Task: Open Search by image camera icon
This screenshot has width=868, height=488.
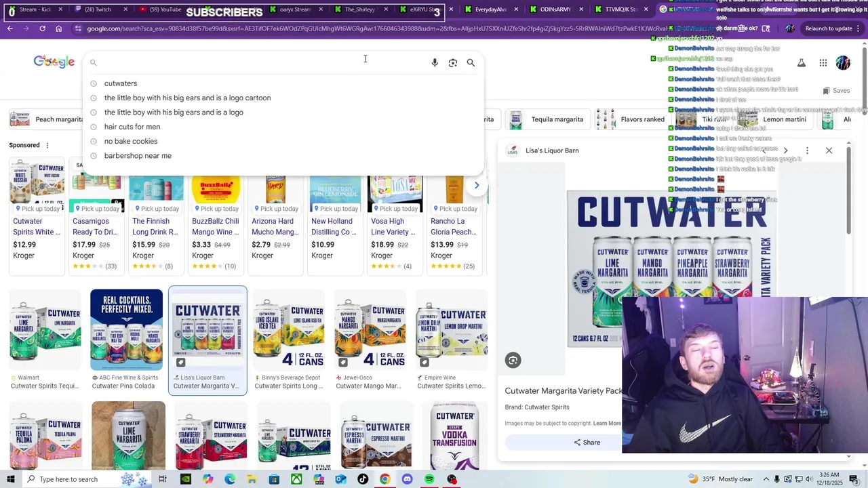Action: click(x=453, y=62)
